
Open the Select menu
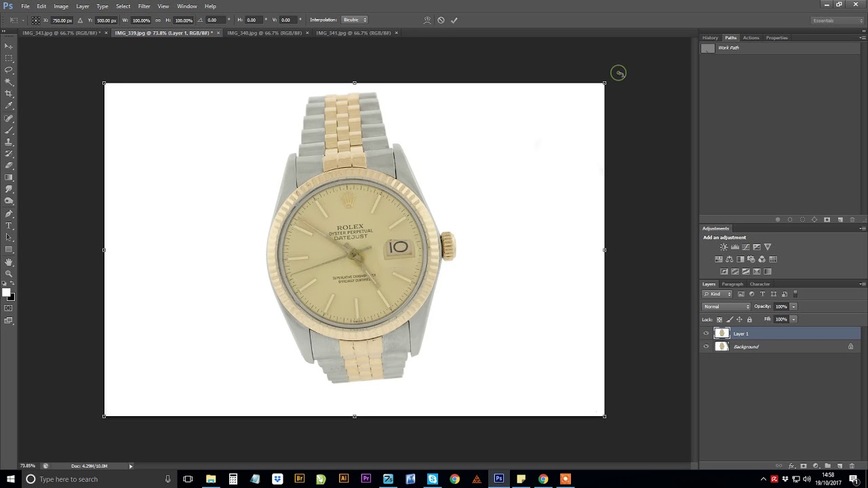[123, 6]
